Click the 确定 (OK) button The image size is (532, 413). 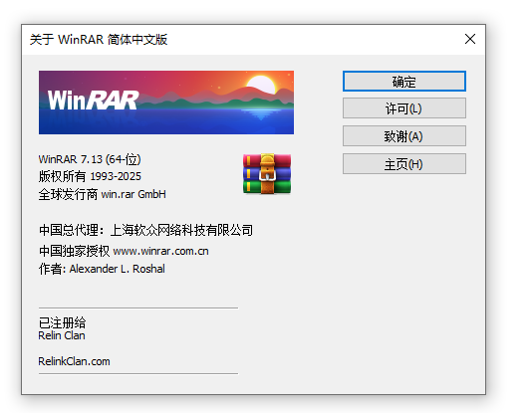click(x=404, y=82)
